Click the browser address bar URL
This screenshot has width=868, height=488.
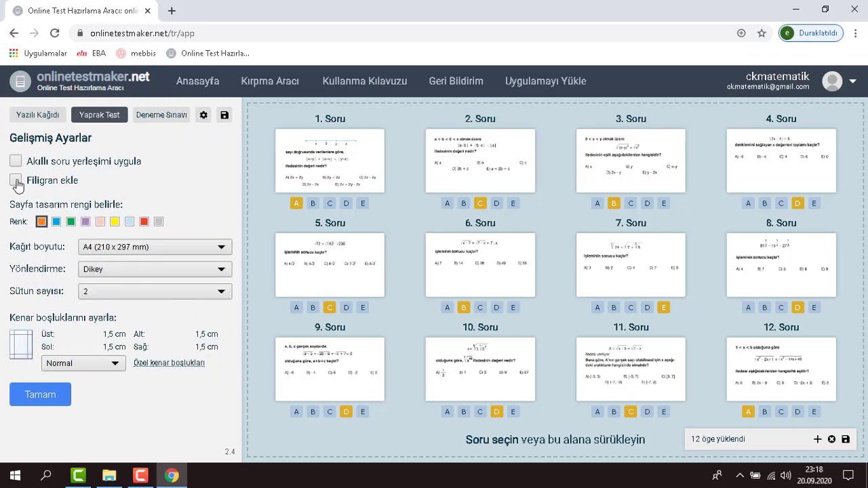point(142,33)
